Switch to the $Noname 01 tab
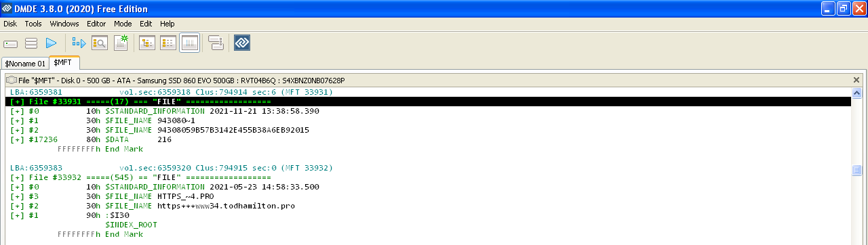This screenshot has height=245, width=868. click(25, 63)
